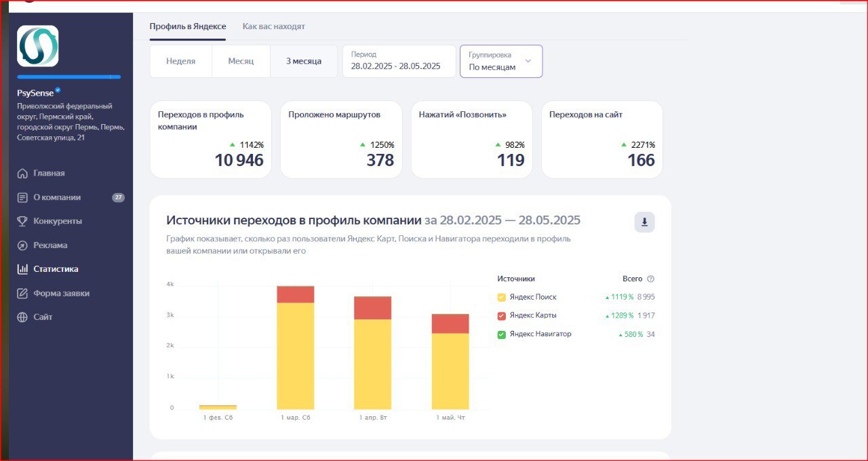The image size is (868, 461).
Task: Click the Яндекс Поиск total 8 995
Action: pyautogui.click(x=646, y=298)
